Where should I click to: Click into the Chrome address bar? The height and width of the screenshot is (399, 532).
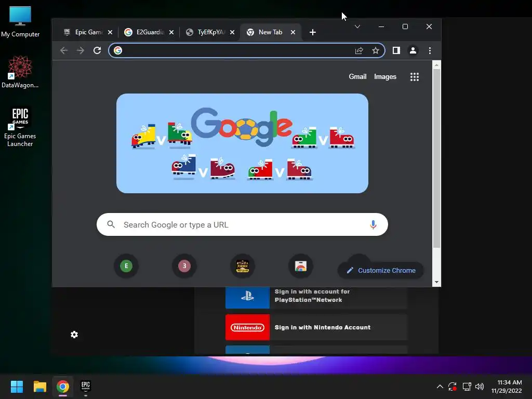237,50
